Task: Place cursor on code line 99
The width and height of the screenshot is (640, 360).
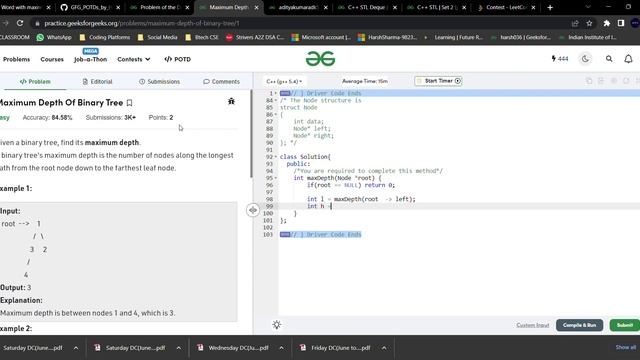Action: pyautogui.click(x=459, y=206)
